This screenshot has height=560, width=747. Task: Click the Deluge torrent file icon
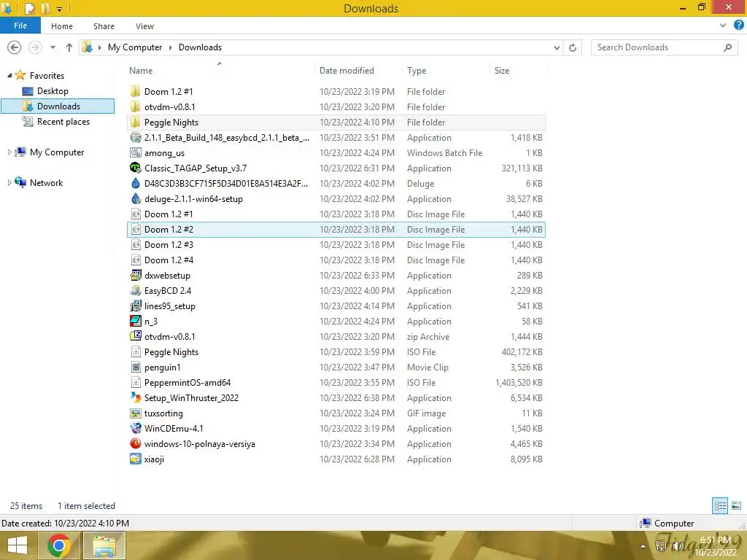tap(135, 183)
